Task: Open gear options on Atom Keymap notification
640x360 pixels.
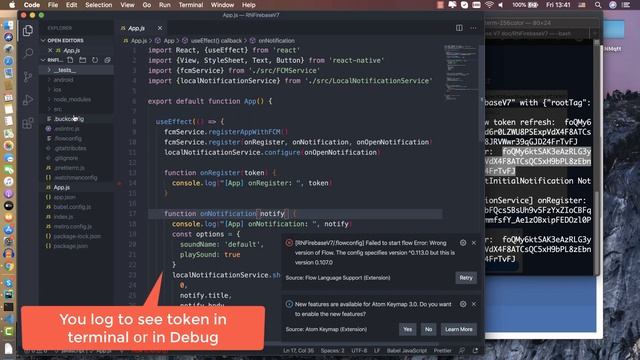Action: pyautogui.click(x=463, y=304)
